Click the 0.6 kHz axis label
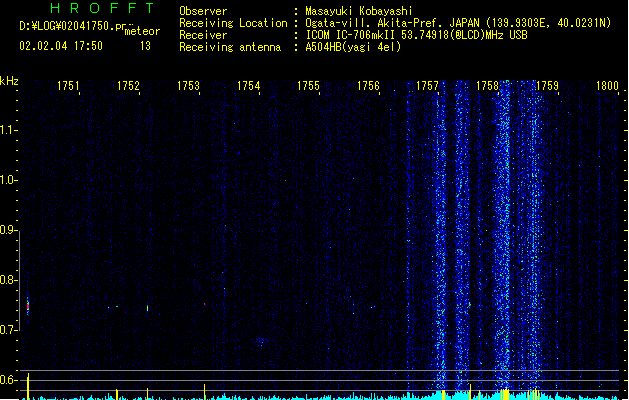629x400 pixels. (x=8, y=380)
